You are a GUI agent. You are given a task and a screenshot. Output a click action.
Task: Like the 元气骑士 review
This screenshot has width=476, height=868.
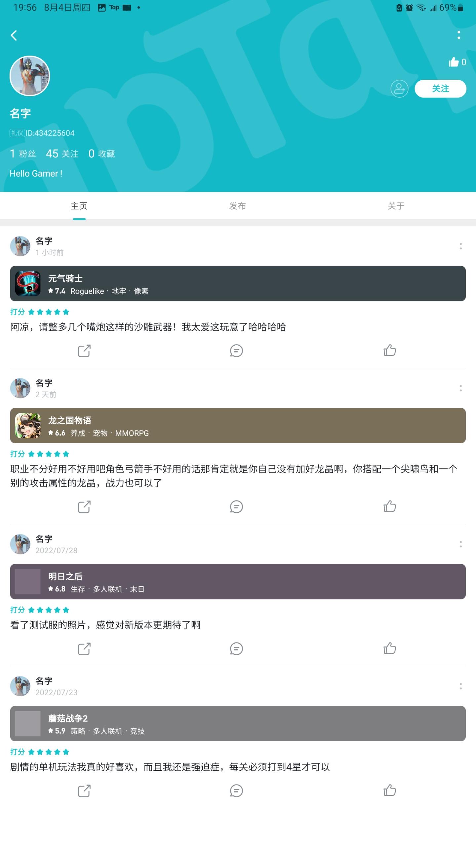pyautogui.click(x=389, y=350)
